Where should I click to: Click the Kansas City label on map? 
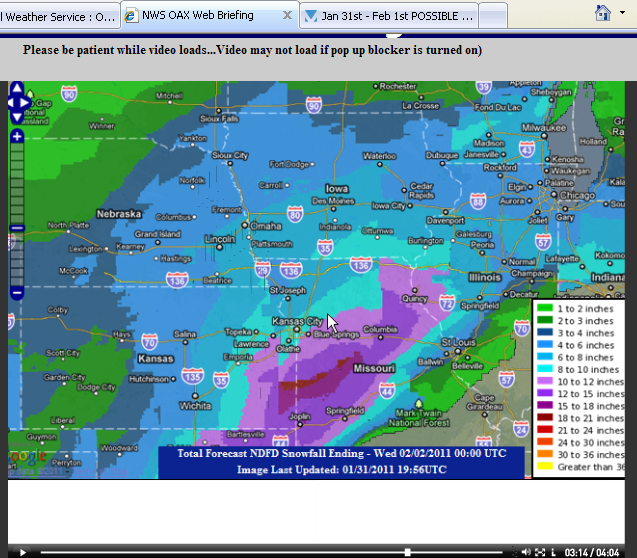[x=299, y=321]
